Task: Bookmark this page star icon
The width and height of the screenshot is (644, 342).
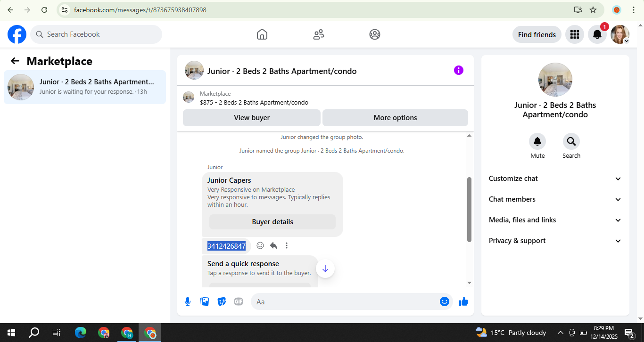Action: tap(593, 10)
